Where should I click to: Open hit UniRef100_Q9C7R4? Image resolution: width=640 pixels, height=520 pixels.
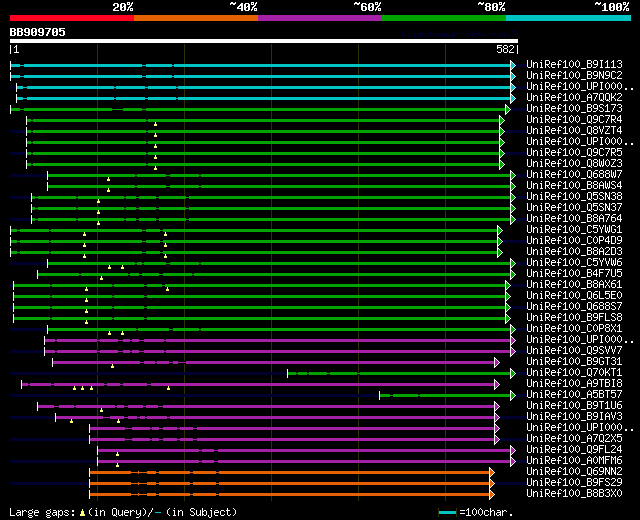[574, 119]
